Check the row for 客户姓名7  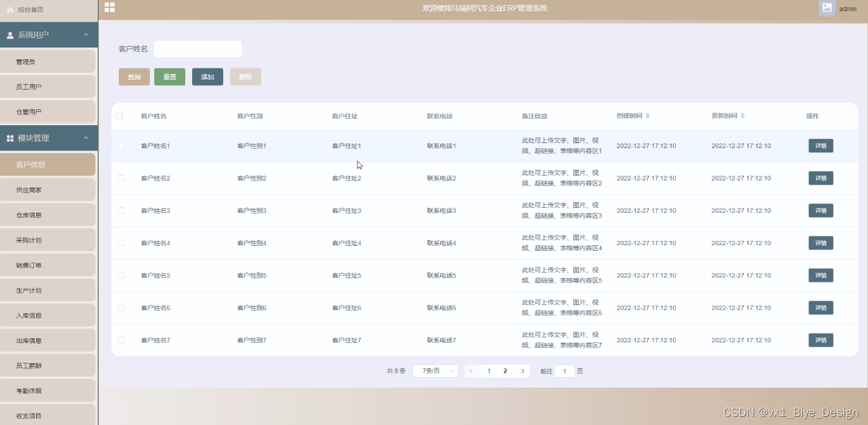coord(121,340)
